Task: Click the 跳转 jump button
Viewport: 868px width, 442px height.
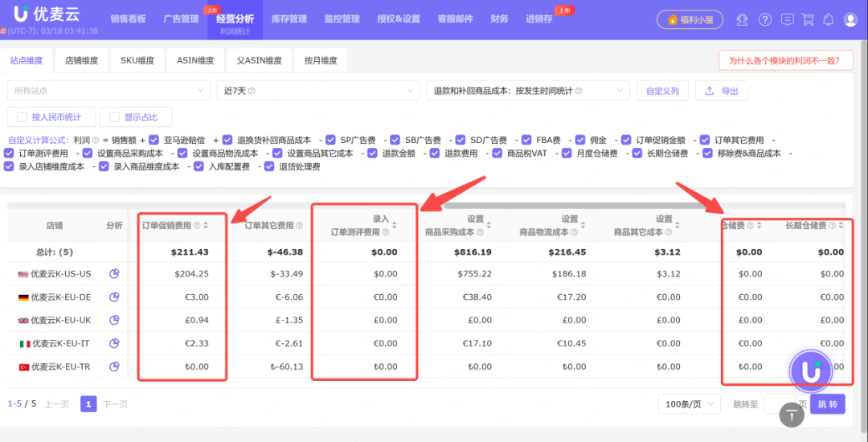Action: tap(828, 404)
